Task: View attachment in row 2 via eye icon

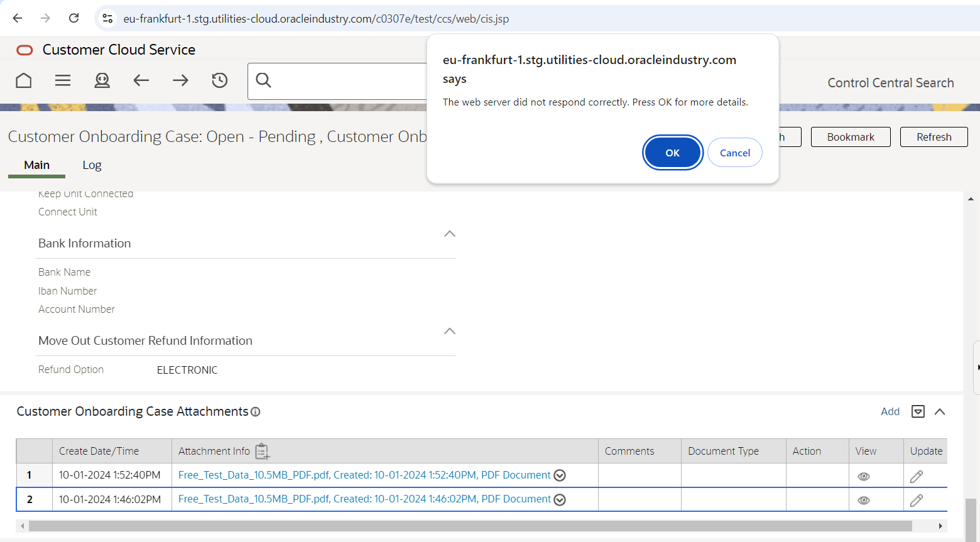Action: (x=864, y=500)
